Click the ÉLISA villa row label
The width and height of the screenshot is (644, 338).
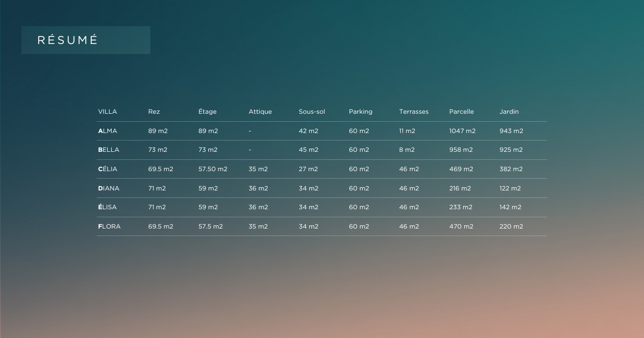pos(107,207)
